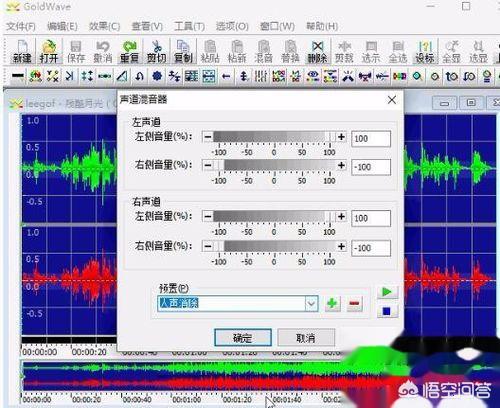This screenshot has height=408, width=500.
Task: Expand the 预置 preset dropdown arrow
Action: (311, 303)
